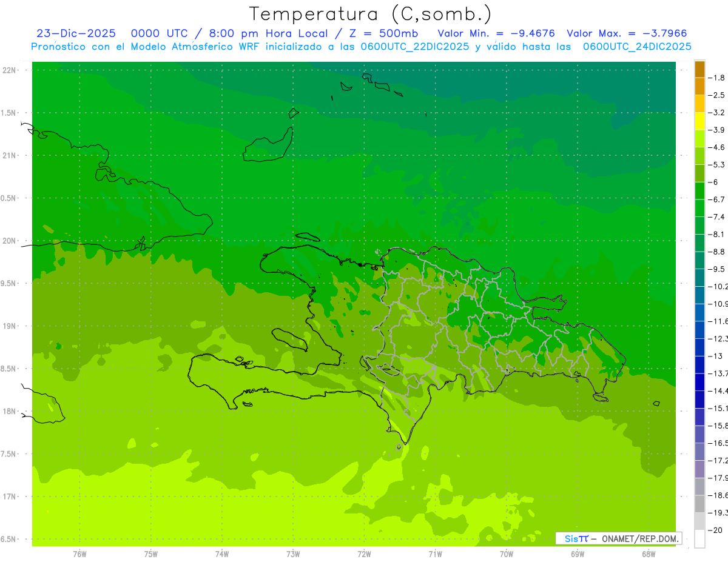The height and width of the screenshot is (562, 728).
Task: Click the "6.5N" latitude label
Action: point(9,539)
